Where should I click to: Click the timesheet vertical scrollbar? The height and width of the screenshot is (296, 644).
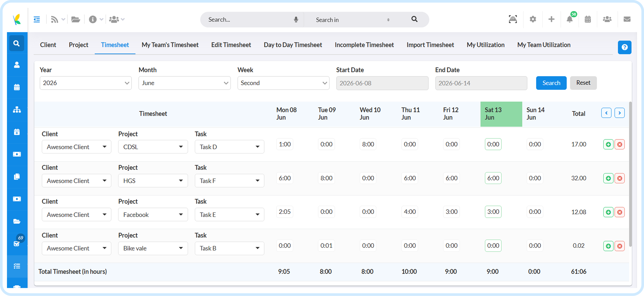(x=630, y=174)
